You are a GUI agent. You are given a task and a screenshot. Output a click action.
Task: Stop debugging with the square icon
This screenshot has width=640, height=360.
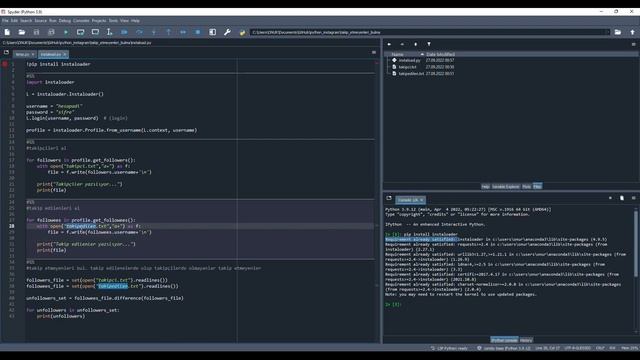coord(198,32)
